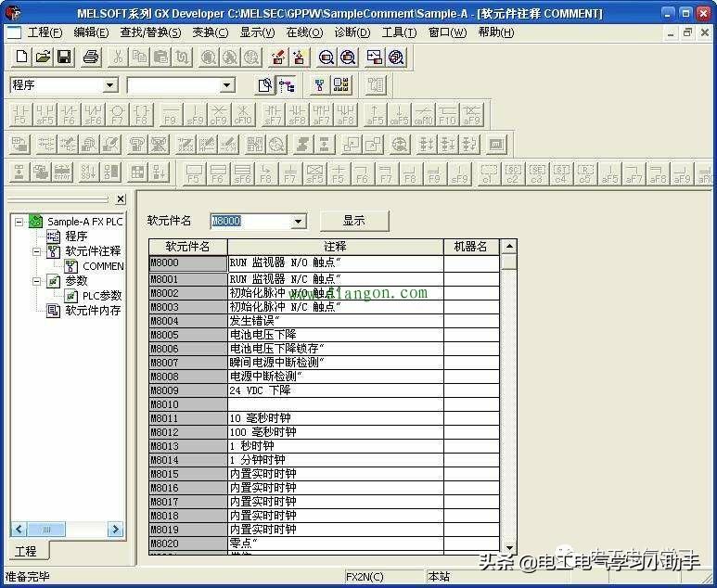
Task: Click the 24 VDC 下降 comment cell
Action: (336, 390)
